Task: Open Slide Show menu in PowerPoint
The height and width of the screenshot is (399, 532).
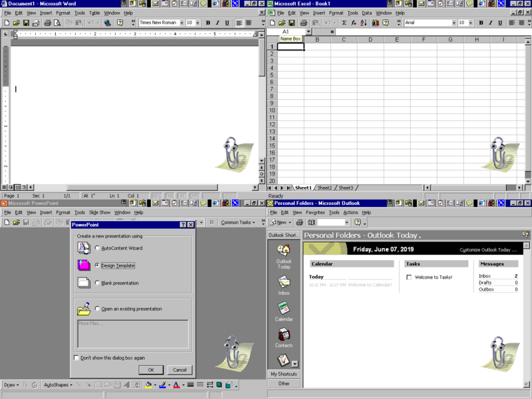Action: click(99, 212)
